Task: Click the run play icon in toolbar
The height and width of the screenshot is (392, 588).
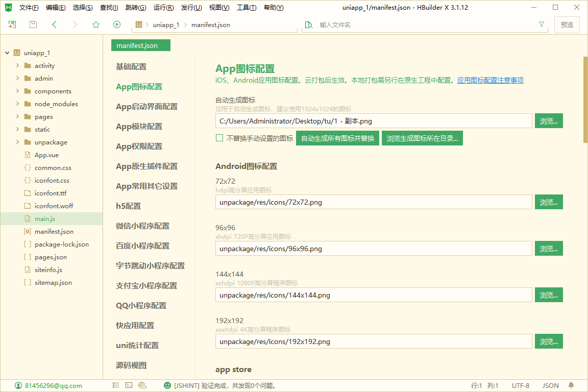Action: point(117,24)
